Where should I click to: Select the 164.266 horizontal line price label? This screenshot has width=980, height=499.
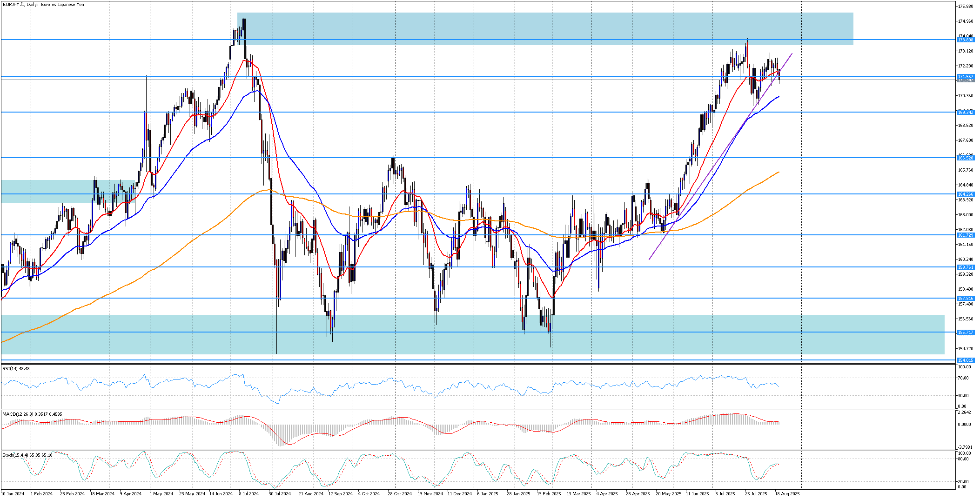click(x=965, y=194)
